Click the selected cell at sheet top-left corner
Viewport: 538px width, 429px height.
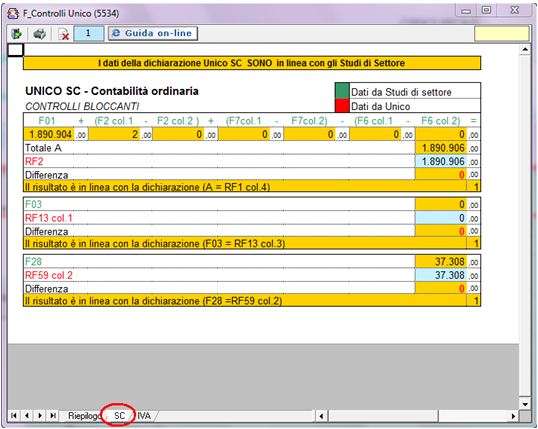[15, 50]
